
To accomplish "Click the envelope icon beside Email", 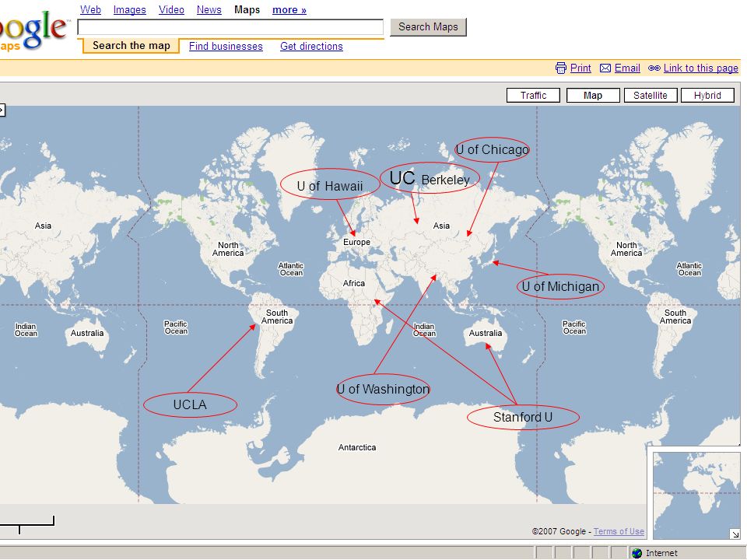I will pos(605,68).
